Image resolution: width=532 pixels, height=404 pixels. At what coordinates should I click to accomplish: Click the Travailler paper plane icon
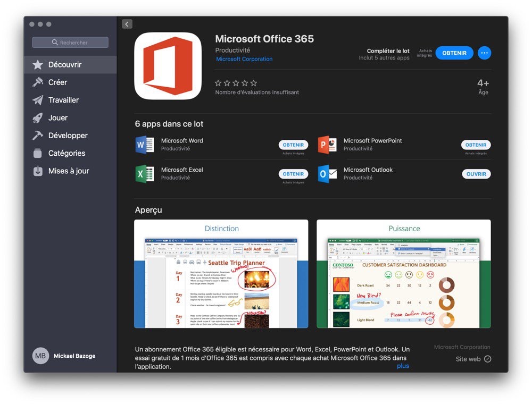coord(38,100)
